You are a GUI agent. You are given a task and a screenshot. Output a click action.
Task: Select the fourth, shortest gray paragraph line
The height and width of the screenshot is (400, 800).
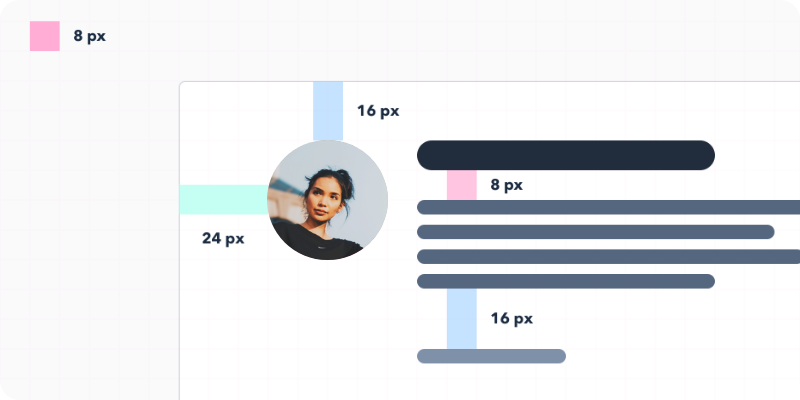click(565, 281)
